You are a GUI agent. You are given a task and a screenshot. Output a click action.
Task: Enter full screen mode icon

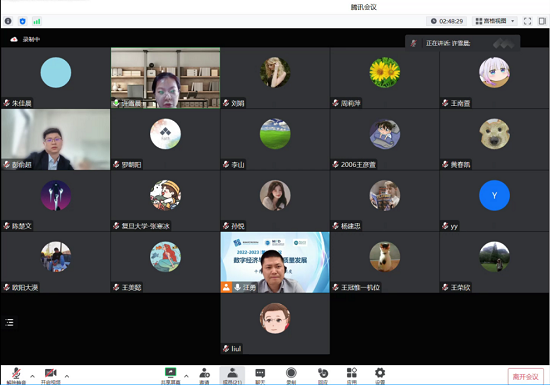click(527, 21)
